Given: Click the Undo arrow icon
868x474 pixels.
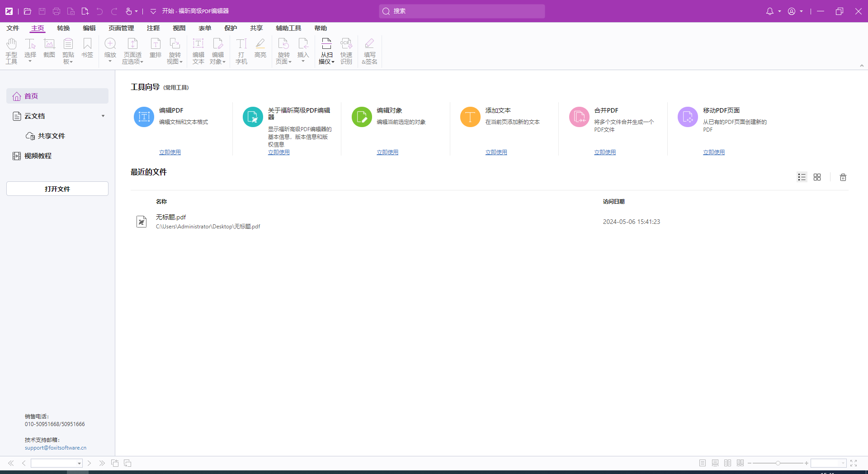Looking at the screenshot, I should click(x=100, y=11).
